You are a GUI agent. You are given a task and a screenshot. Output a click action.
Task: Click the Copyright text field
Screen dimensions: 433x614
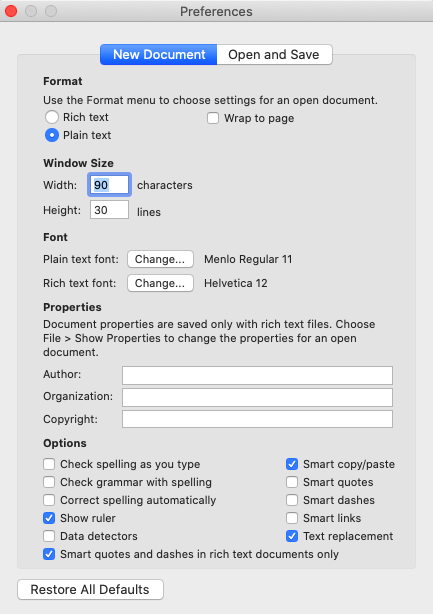[x=257, y=419]
